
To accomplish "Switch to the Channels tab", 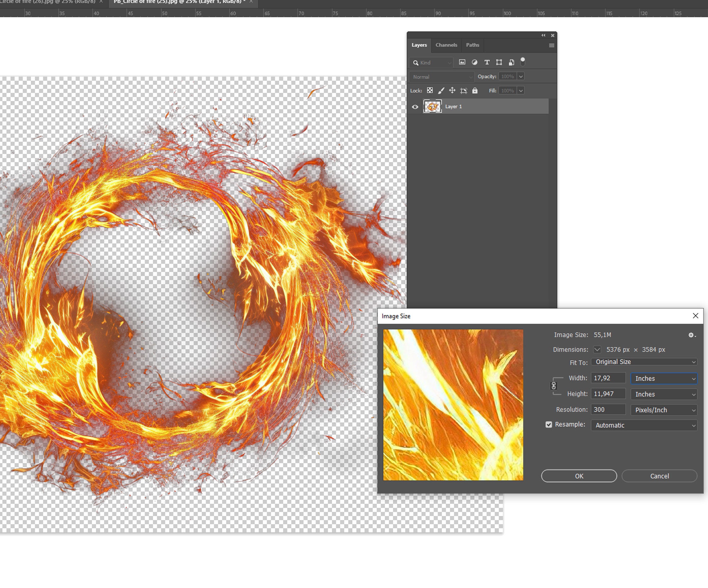I will coord(446,45).
